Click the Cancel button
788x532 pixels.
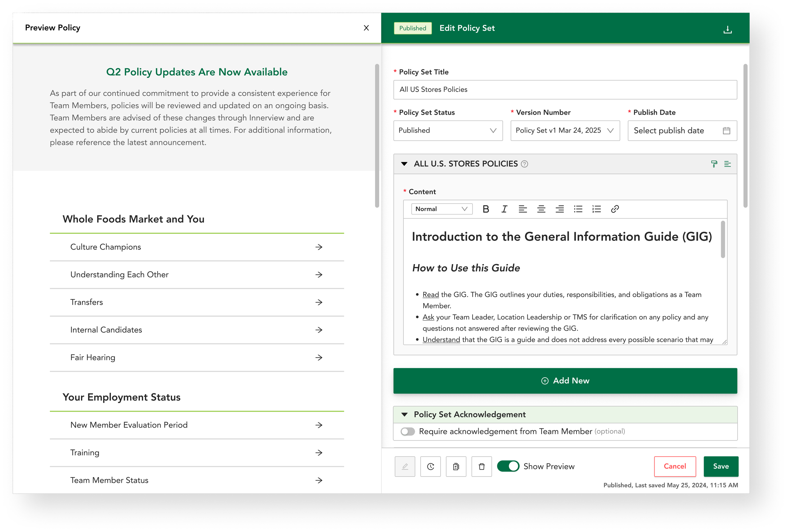(675, 466)
